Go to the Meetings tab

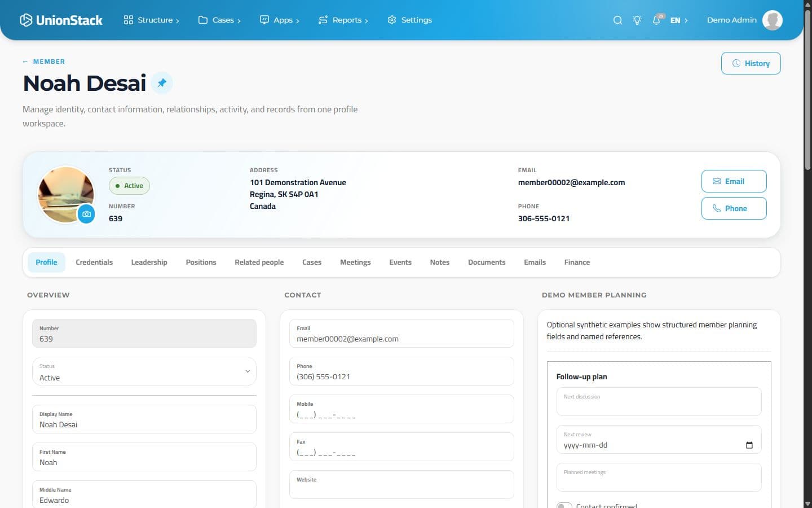[x=355, y=262]
